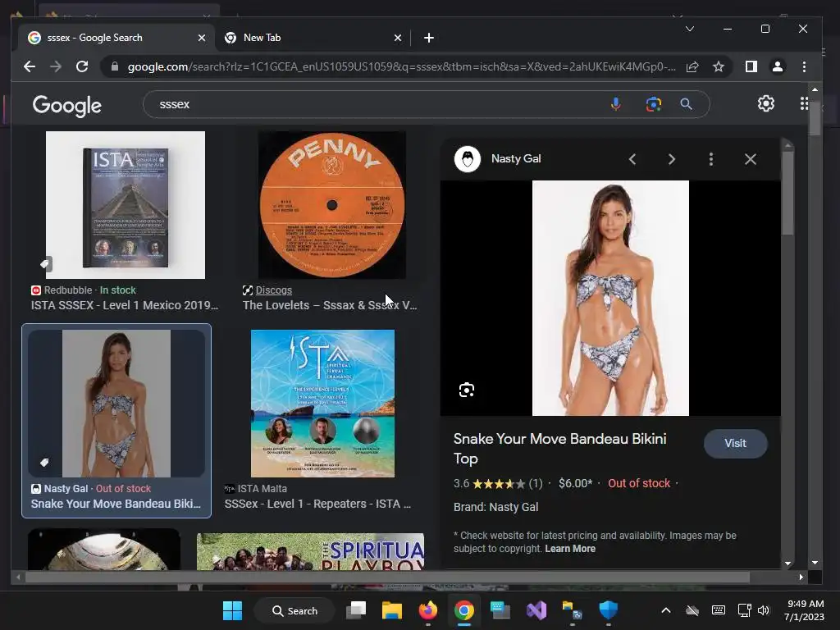Viewport: 840px width, 630px height.
Task: Click the Visit button for Nasty Gal
Action: pos(736,444)
